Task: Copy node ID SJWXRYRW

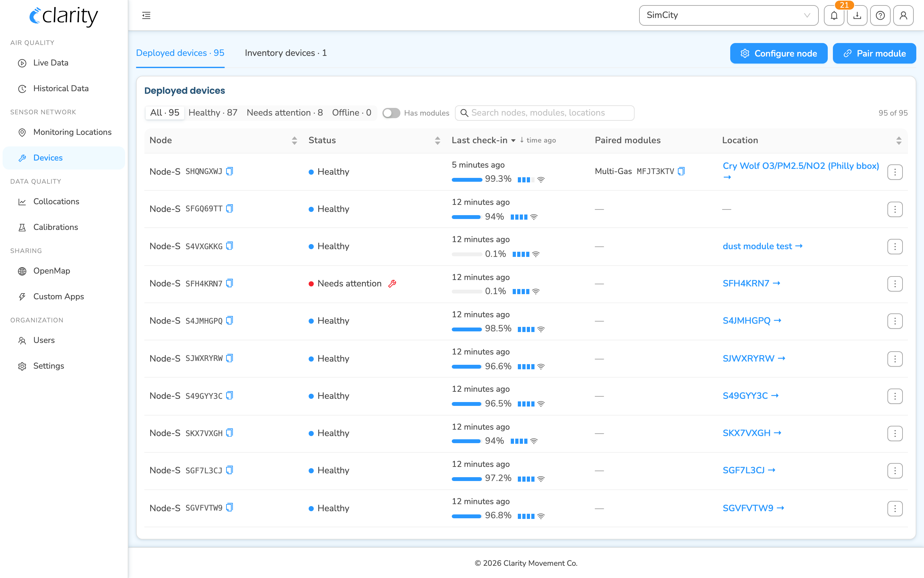Action: tap(229, 358)
